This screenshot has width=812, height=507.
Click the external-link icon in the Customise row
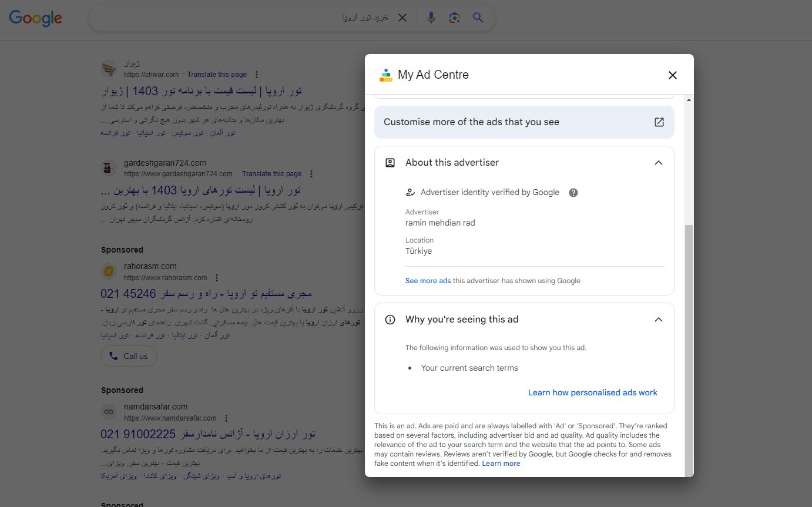[659, 122]
